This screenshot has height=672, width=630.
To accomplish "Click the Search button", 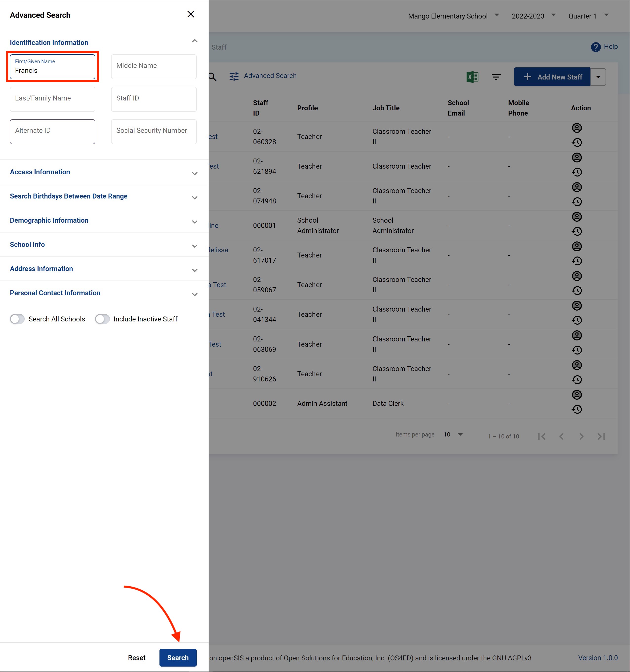I will (x=178, y=657).
